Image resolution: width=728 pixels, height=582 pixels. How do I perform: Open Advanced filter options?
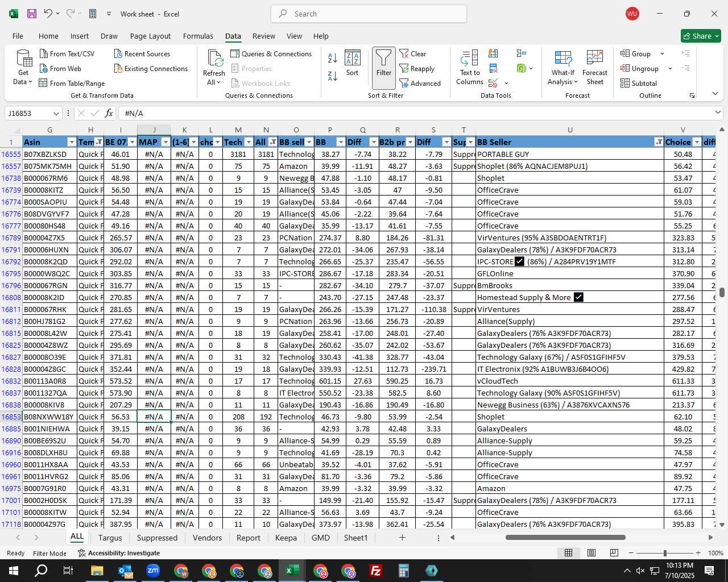pyautogui.click(x=420, y=83)
